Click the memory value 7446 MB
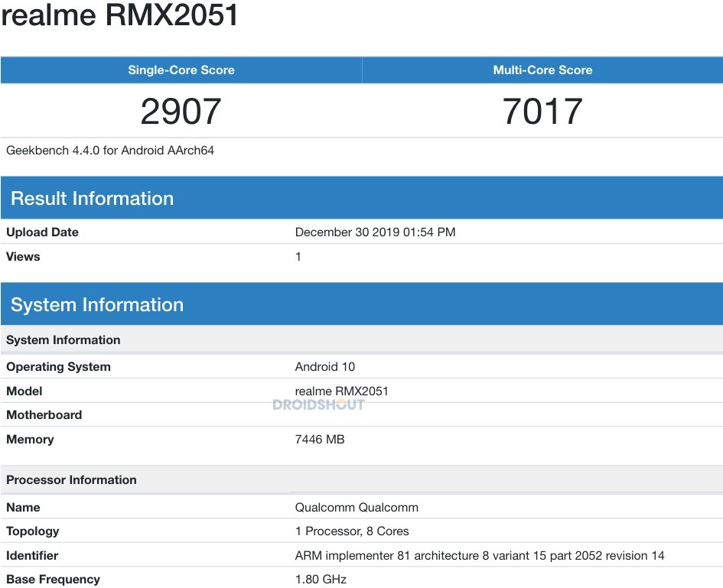The image size is (723, 588). [320, 440]
